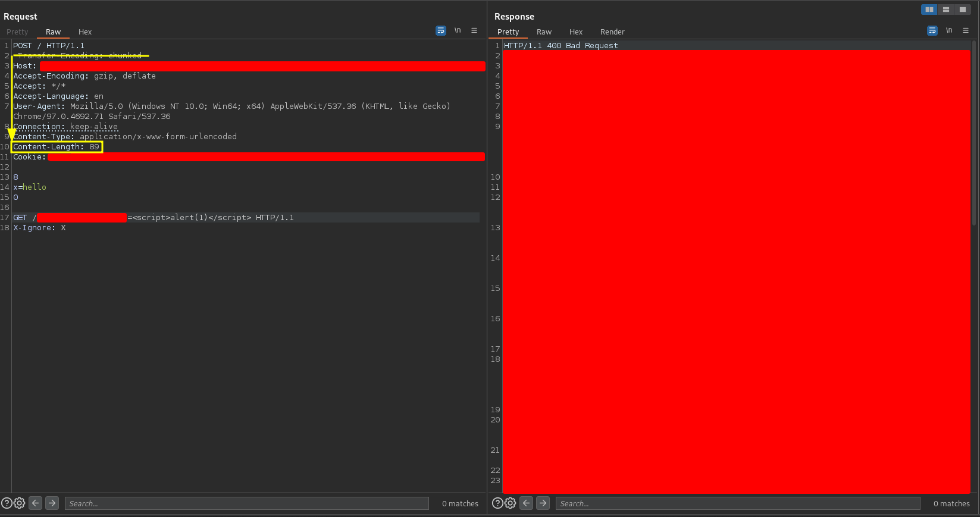The height and width of the screenshot is (517, 980).
Task: Switch Request panel to Pretty tab
Action: tap(17, 32)
